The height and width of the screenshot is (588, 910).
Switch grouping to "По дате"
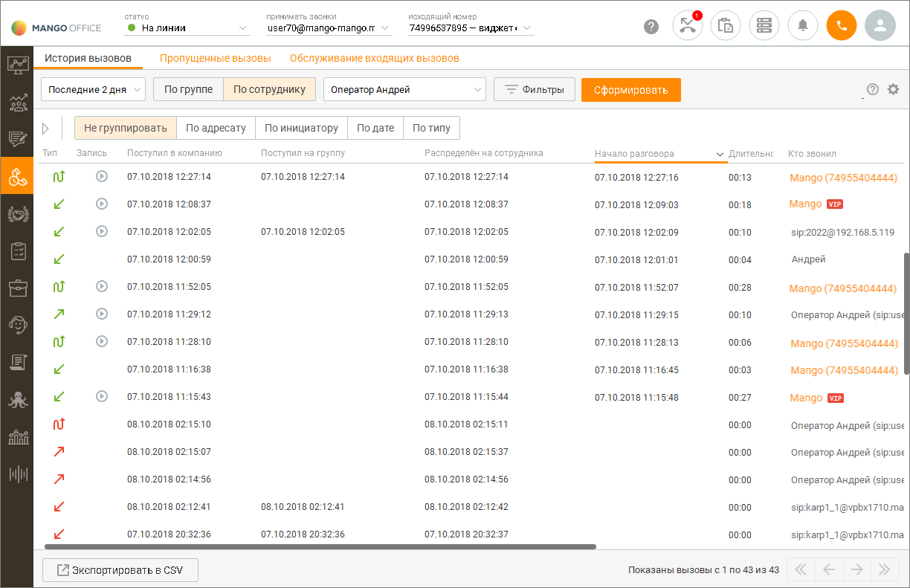[375, 128]
